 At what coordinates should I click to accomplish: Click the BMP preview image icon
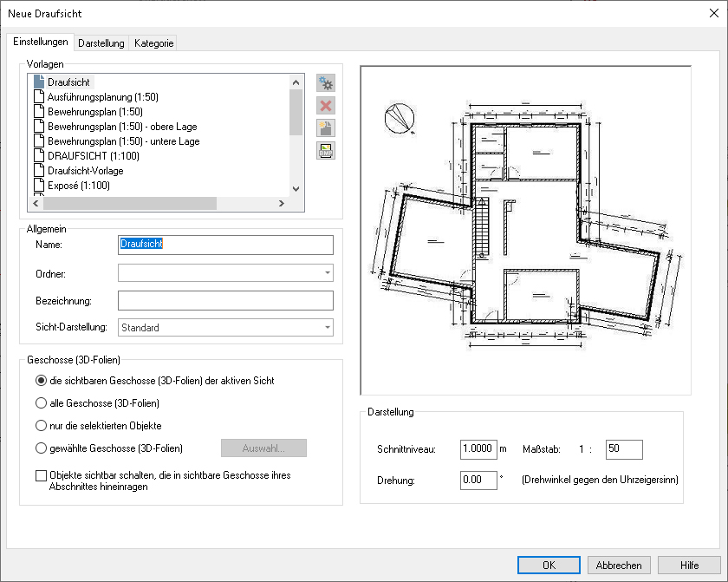pyautogui.click(x=326, y=151)
